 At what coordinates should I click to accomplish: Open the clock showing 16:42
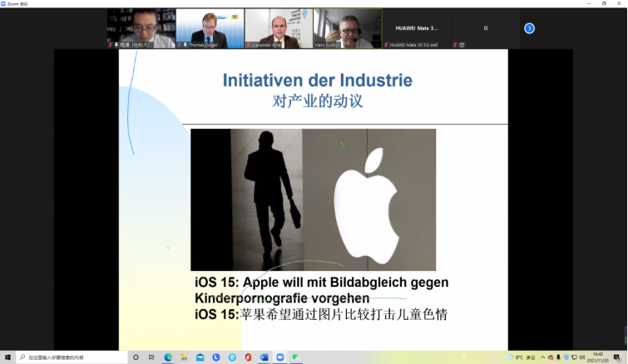pos(597,357)
